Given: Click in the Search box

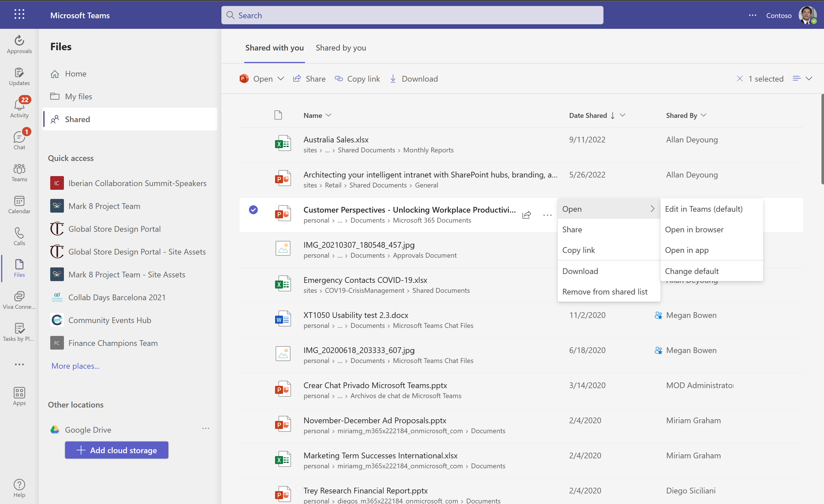Looking at the screenshot, I should 412,15.
